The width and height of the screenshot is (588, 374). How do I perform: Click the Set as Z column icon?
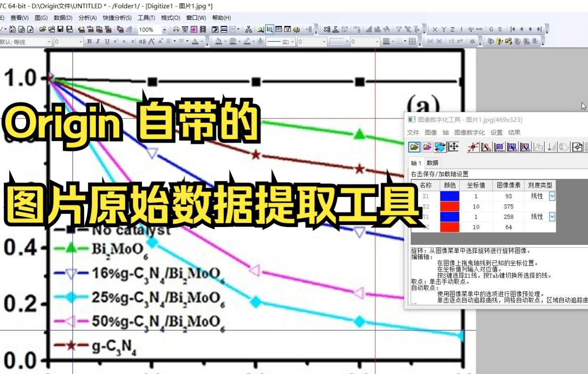click(453, 29)
